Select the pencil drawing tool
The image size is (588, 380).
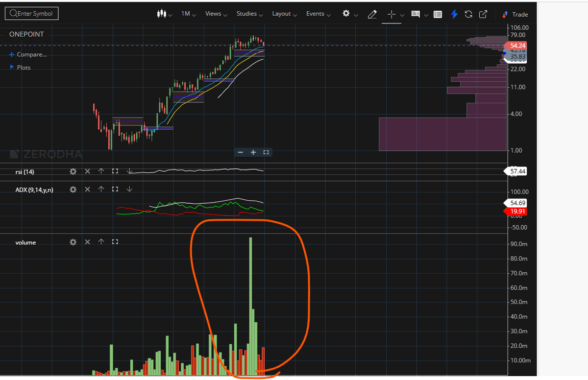pos(372,14)
